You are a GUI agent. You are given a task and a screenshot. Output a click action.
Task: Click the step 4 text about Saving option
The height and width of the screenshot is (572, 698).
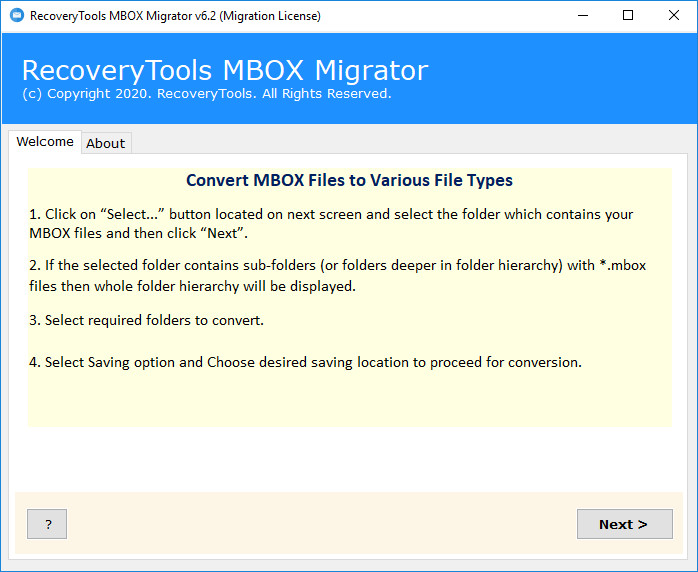pos(305,362)
